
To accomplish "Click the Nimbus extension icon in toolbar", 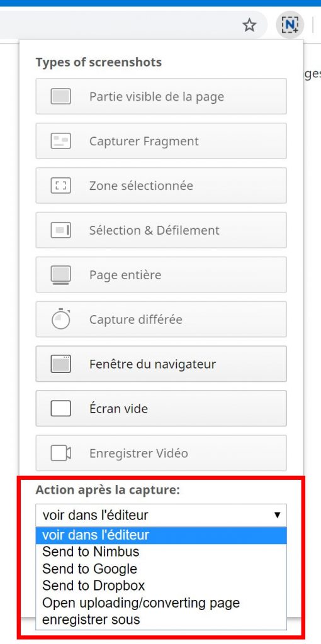I will tap(290, 25).
